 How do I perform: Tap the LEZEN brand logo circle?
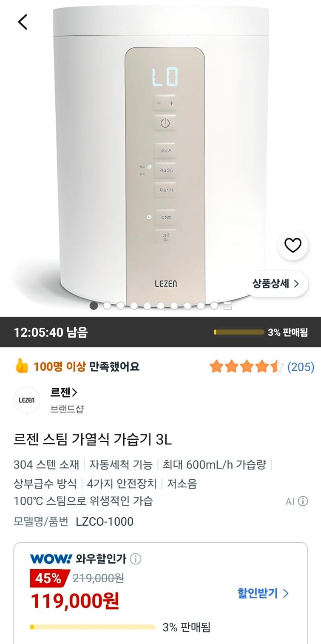[27, 400]
